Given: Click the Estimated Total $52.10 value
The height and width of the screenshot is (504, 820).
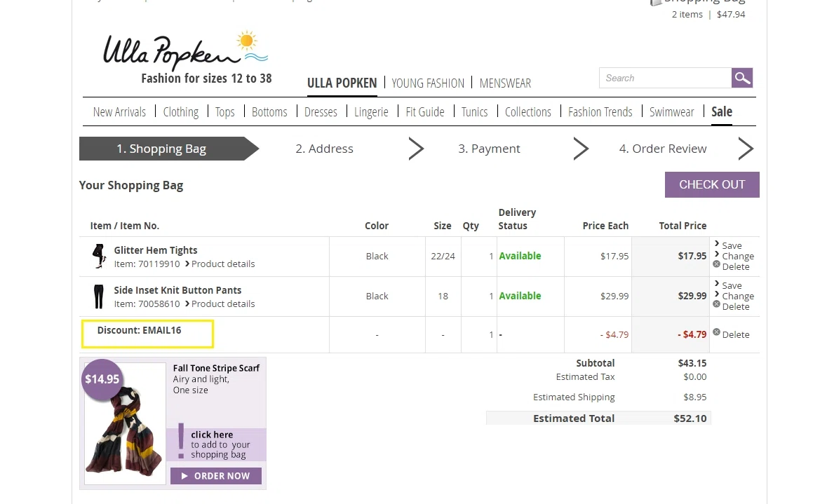Looking at the screenshot, I should tap(690, 418).
